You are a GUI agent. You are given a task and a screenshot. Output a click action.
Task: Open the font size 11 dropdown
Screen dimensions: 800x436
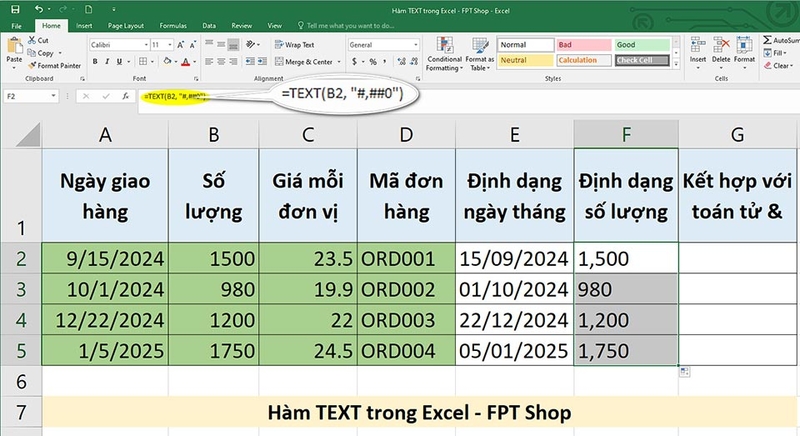[170, 45]
